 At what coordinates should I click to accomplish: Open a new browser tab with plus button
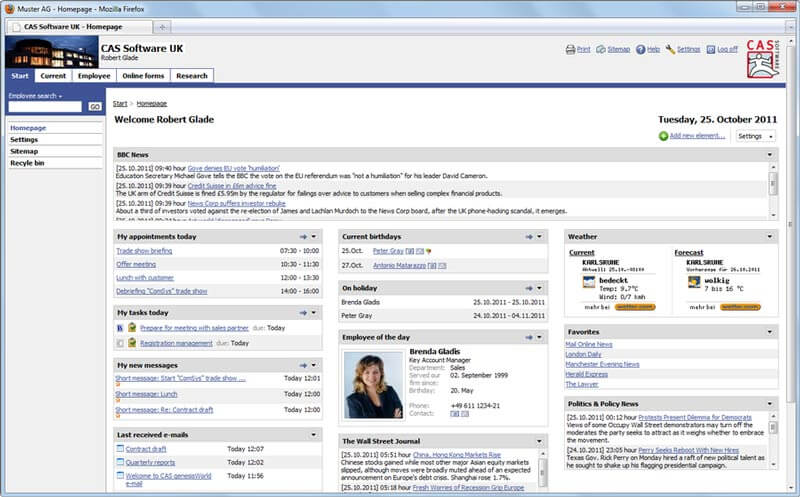[162, 27]
